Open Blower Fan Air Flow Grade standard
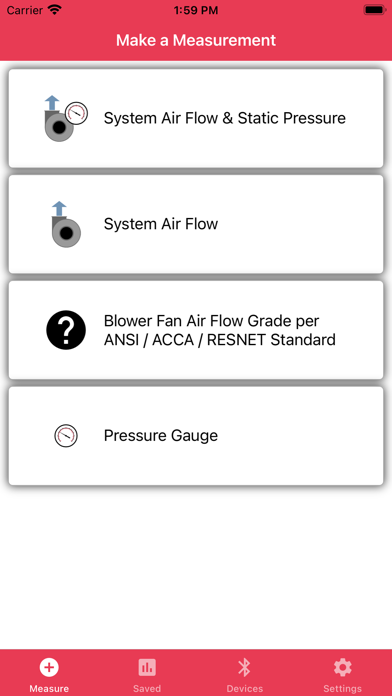392x696 pixels. [x=196, y=330]
